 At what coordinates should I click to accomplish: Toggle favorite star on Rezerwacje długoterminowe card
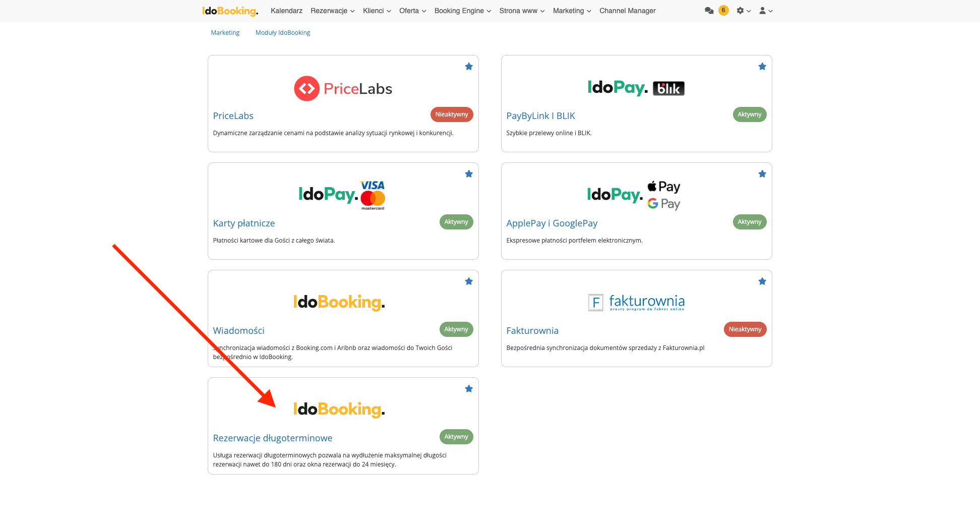[x=469, y=389]
